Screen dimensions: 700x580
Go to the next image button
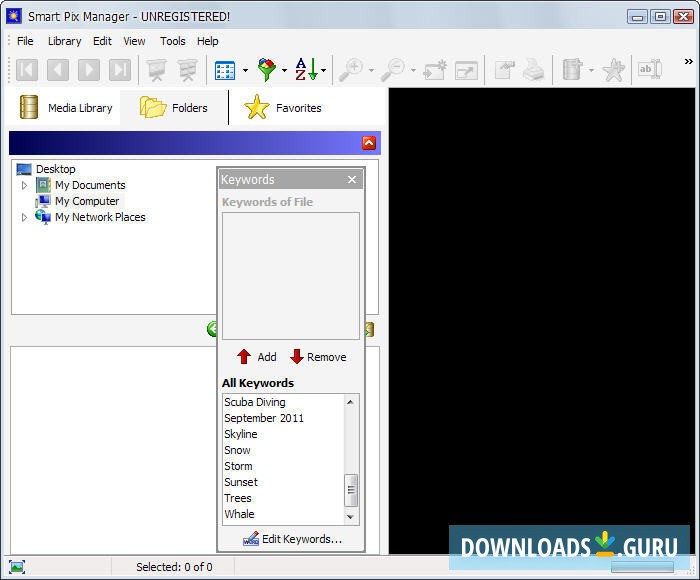[x=89, y=70]
